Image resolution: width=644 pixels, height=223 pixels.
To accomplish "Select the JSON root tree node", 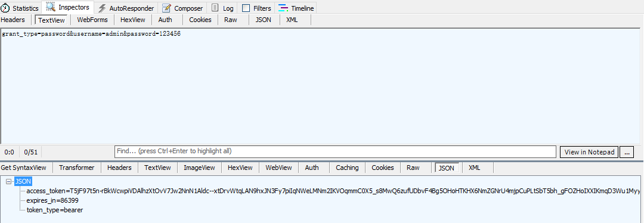I will 23,181.
